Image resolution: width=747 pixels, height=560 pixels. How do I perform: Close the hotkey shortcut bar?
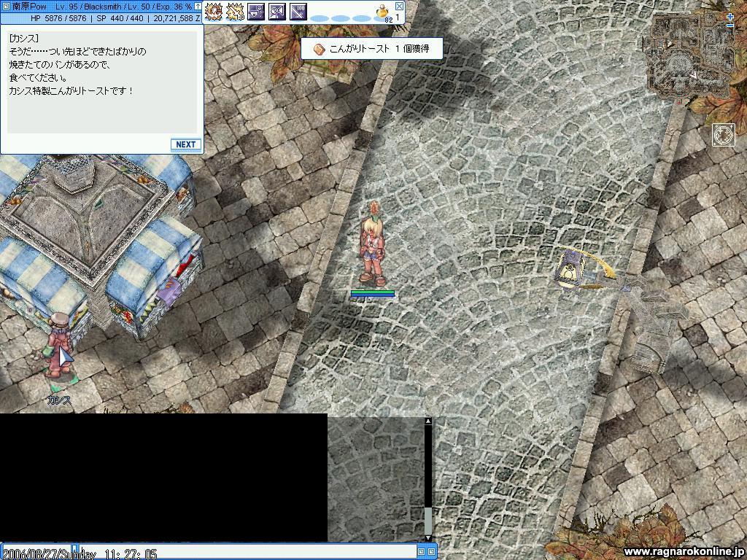[399, 6]
